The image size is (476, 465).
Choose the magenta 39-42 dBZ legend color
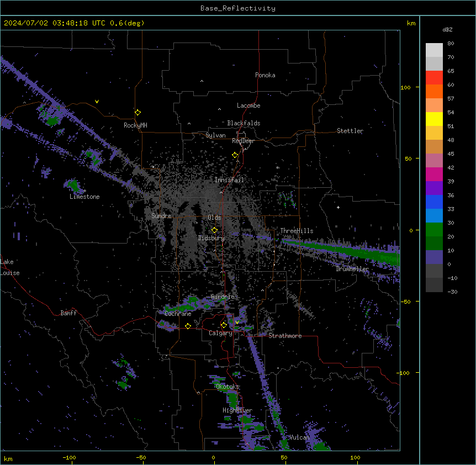[434, 174]
